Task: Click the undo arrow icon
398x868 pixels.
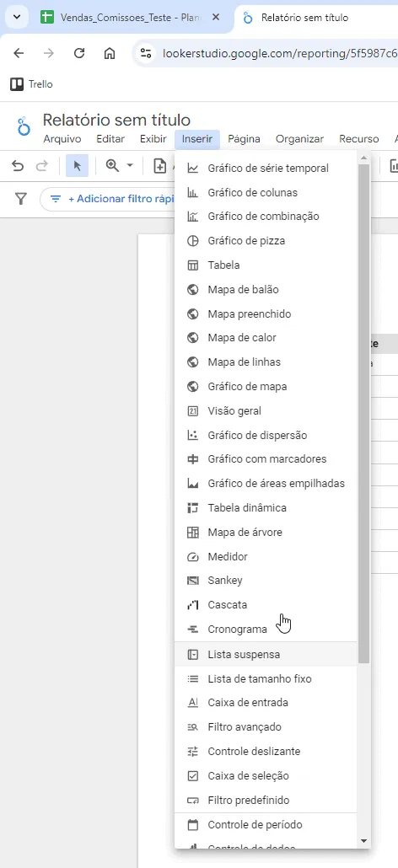Action: coord(18,166)
